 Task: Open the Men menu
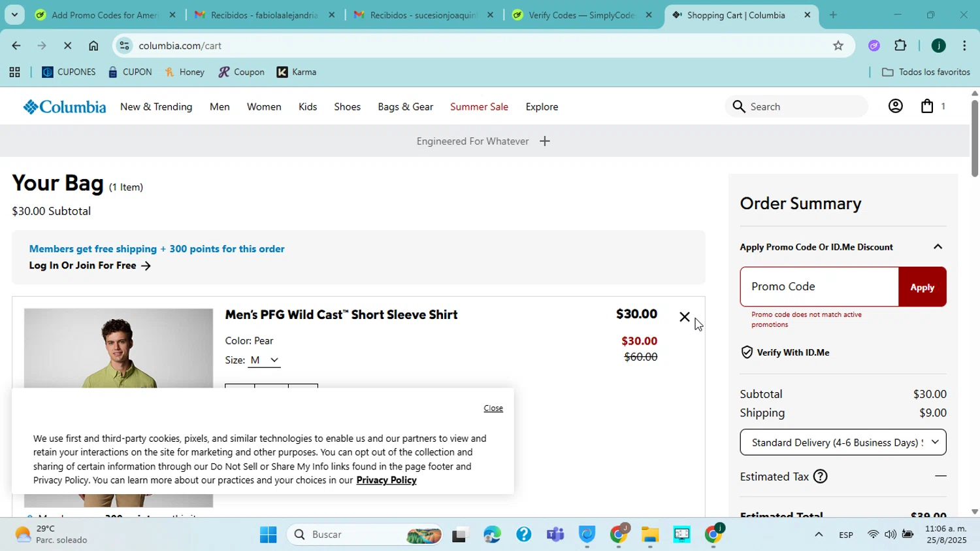point(220,107)
